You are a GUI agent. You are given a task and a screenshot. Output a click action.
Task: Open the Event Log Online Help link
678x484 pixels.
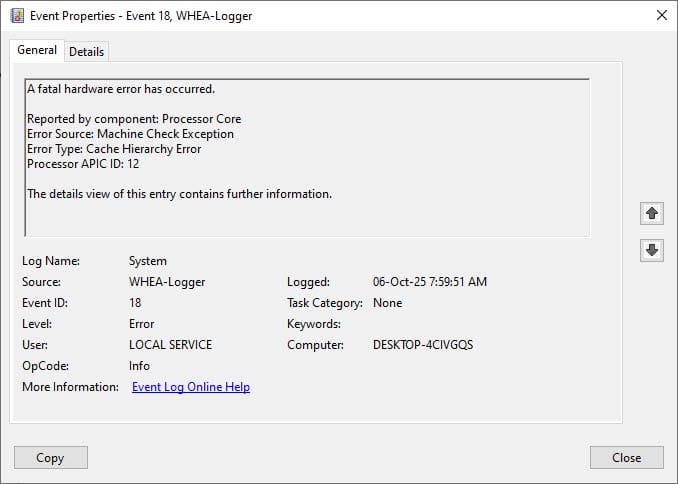(191, 387)
